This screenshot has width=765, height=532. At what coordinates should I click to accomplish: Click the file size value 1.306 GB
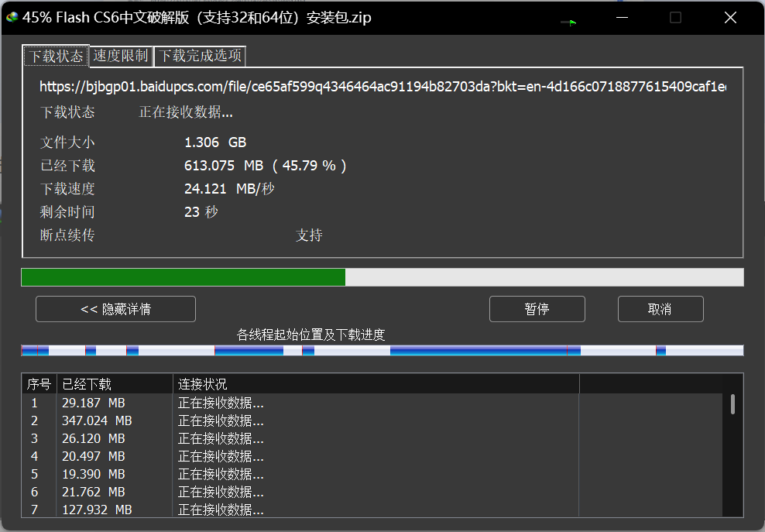coord(215,142)
